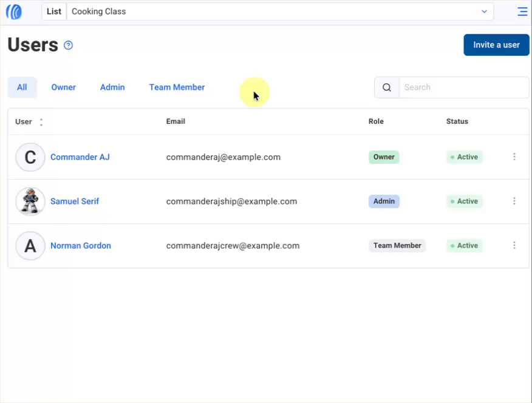Click the help question mark beside Users
The height and width of the screenshot is (403, 532).
tap(68, 45)
